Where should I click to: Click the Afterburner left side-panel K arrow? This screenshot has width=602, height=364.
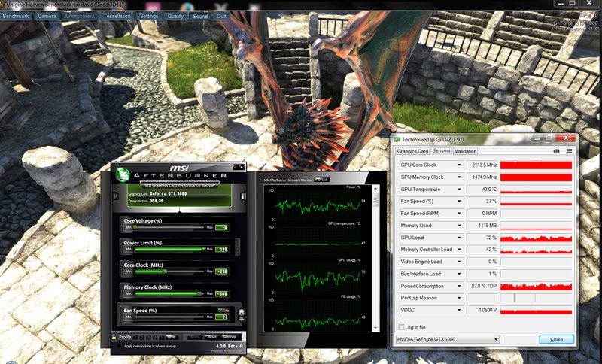coord(116,196)
